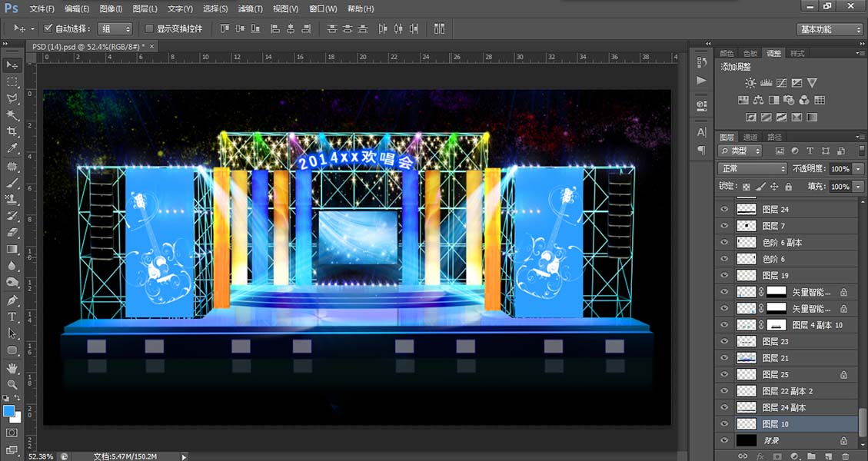Screen dimensions: 868x461
Task: Select the Magic Wand tool
Action: coord(12,115)
